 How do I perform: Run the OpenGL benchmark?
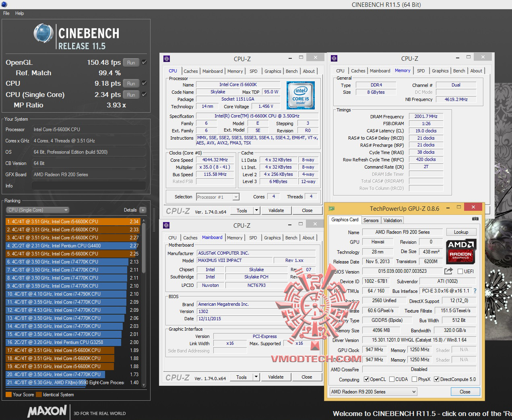pos(131,62)
